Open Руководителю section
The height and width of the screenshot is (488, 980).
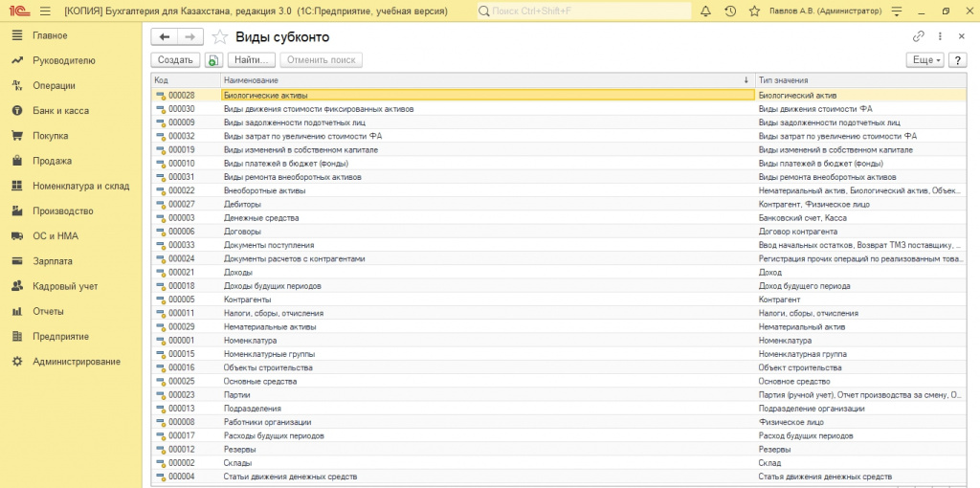[64, 60]
